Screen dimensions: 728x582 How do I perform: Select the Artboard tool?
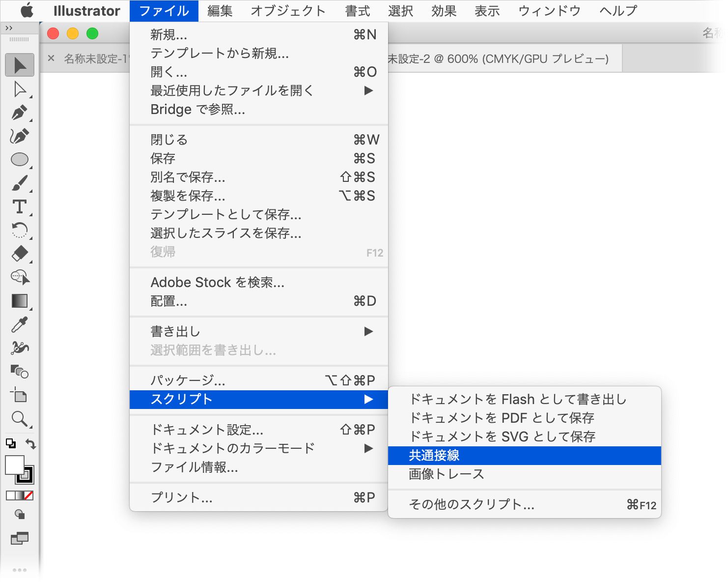[x=19, y=395]
